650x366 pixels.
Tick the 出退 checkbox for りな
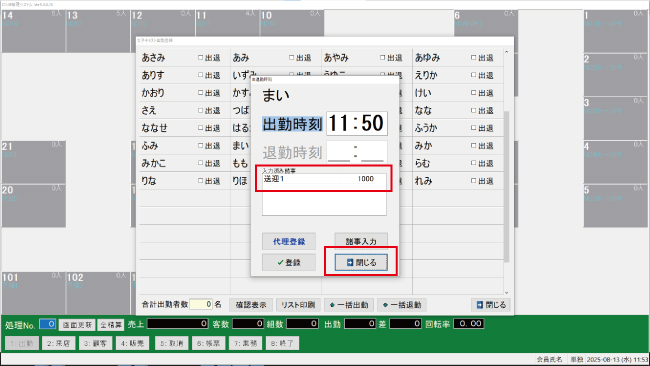point(201,181)
